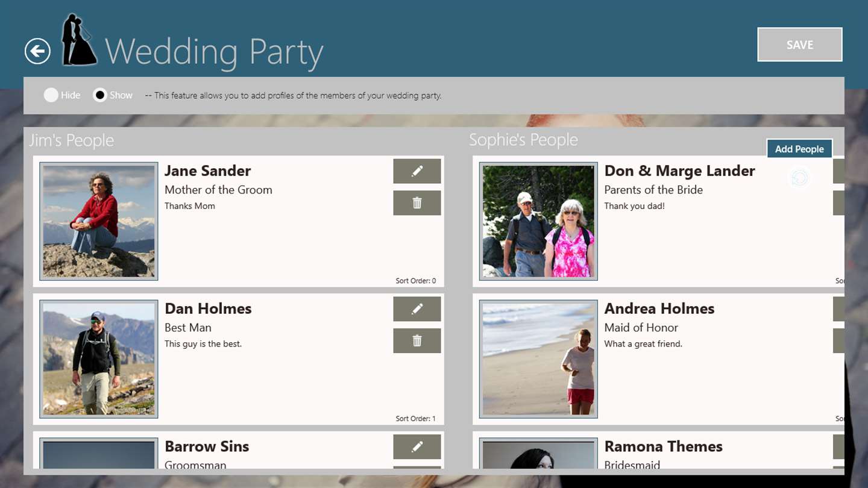Open Jane Sander's photo thumbnail
The image size is (868, 488).
coord(99,221)
